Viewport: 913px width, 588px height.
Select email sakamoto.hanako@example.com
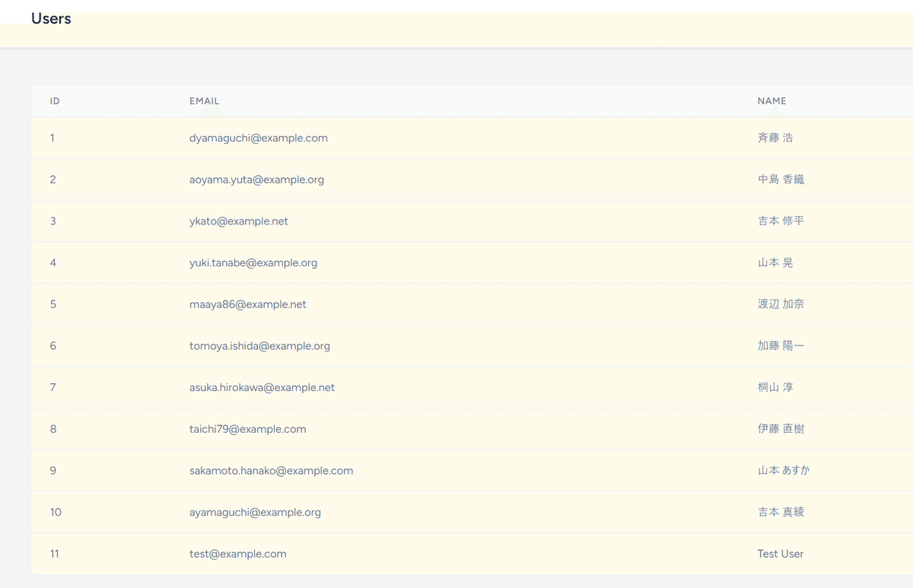pos(272,471)
